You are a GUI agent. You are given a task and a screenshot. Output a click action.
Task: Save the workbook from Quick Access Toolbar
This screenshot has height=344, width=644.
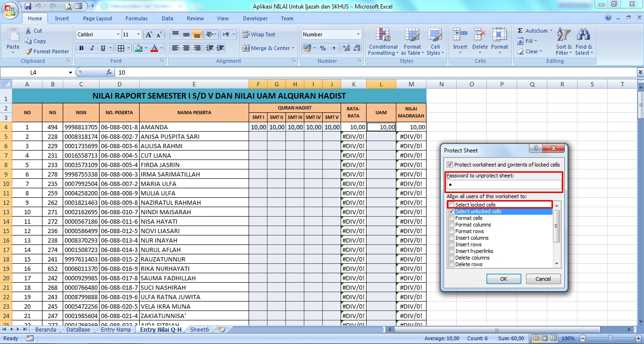[28, 6]
